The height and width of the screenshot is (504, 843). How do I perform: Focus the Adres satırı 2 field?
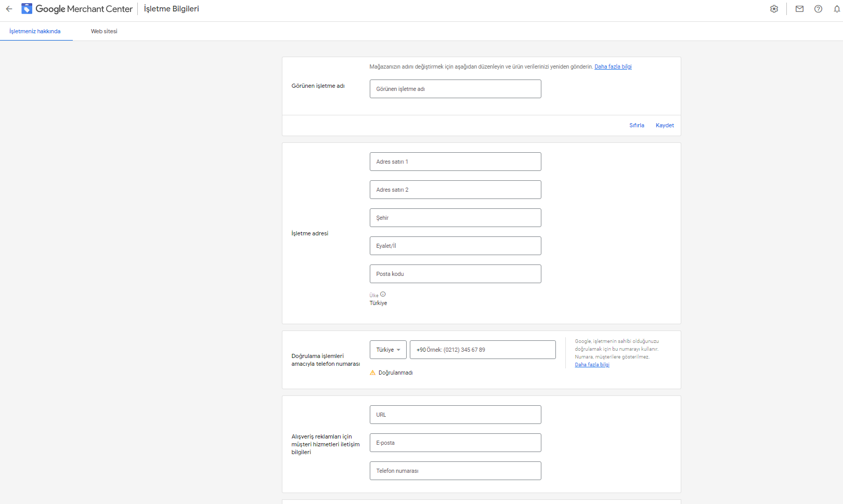455,190
